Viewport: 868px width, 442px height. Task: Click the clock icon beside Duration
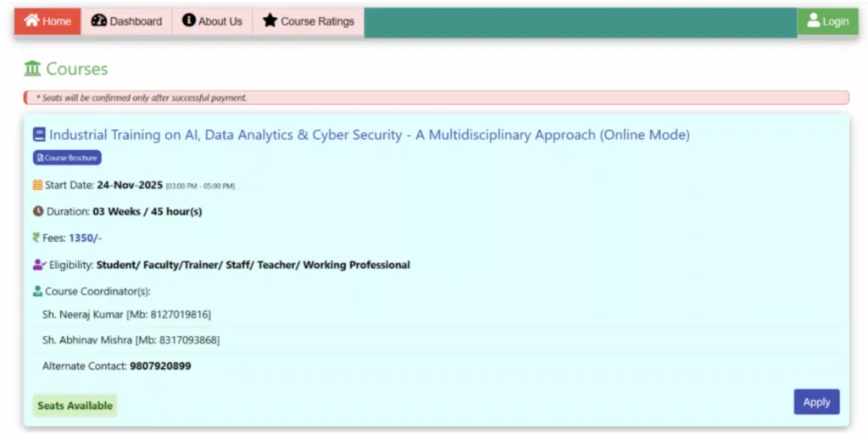click(37, 211)
